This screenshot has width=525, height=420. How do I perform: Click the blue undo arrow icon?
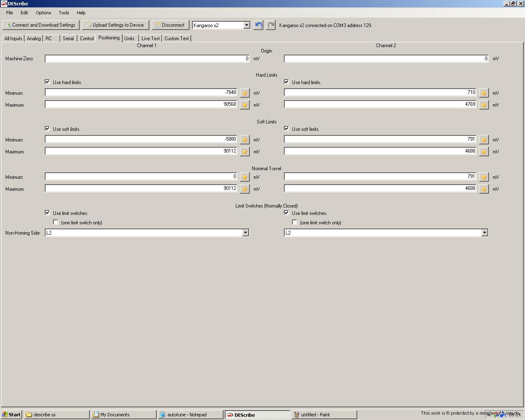258,25
